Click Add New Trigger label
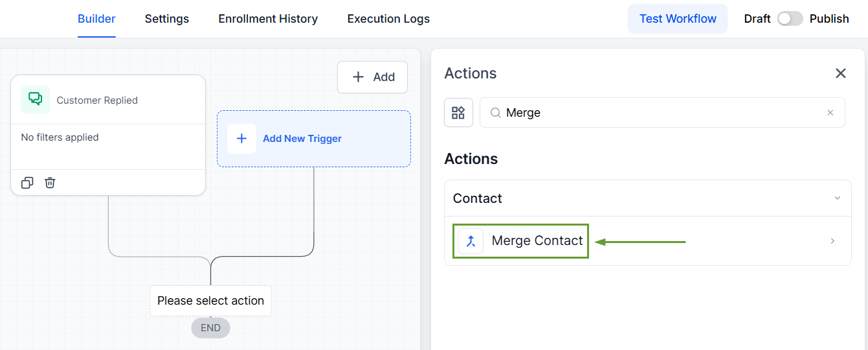868x350 pixels. pyautogui.click(x=302, y=139)
